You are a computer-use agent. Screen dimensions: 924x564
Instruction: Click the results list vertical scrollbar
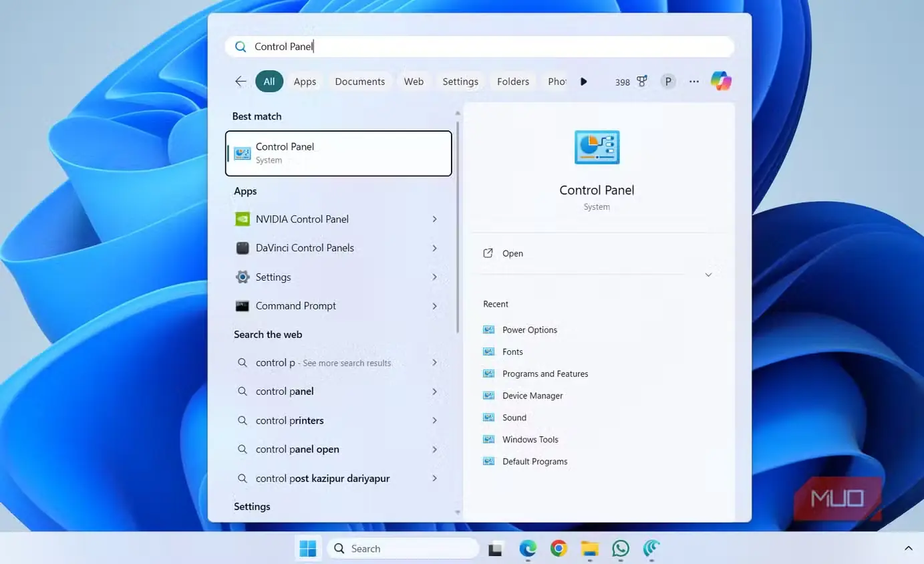click(458, 227)
